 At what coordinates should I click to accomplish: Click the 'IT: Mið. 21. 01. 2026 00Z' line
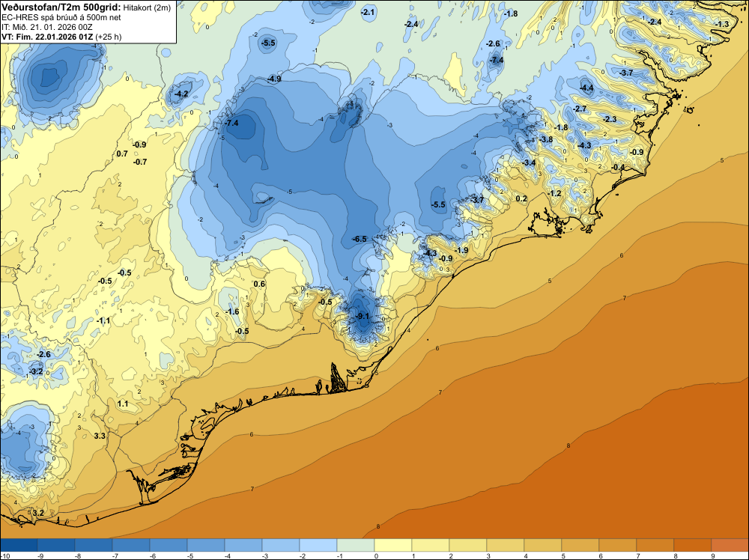point(47,27)
